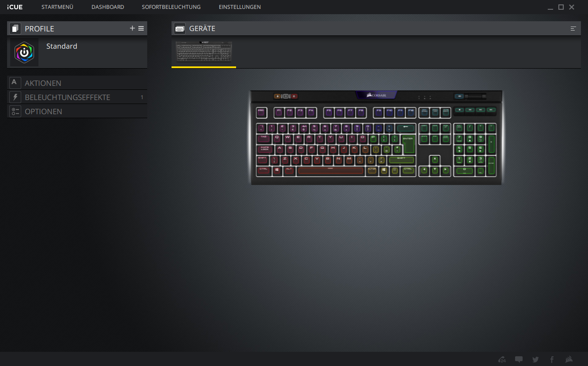
Task: Open the Dashboard tab
Action: 108,7
